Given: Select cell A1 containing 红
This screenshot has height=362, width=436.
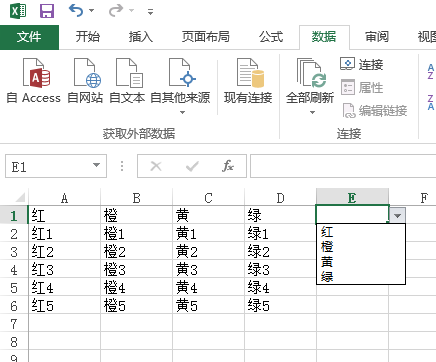Looking at the screenshot, I should point(64,216).
